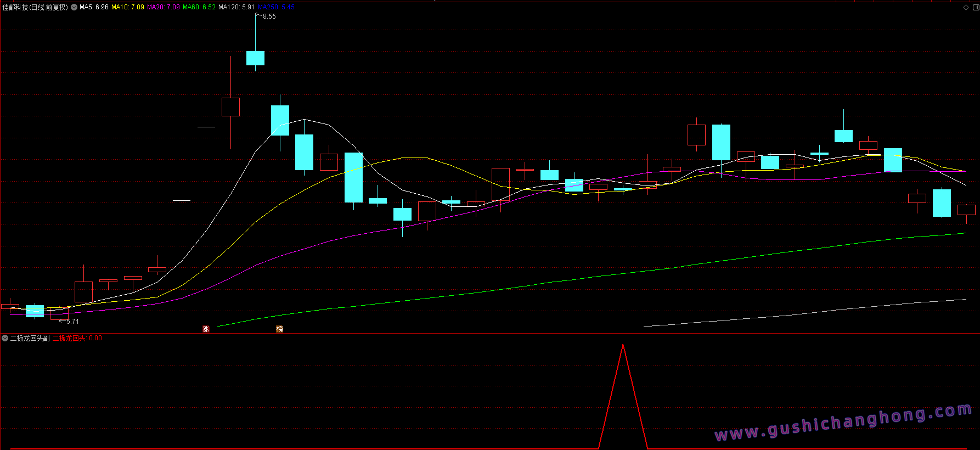Click the diamond icon at top right
The width and height of the screenshot is (980, 450).
click(x=966, y=7)
